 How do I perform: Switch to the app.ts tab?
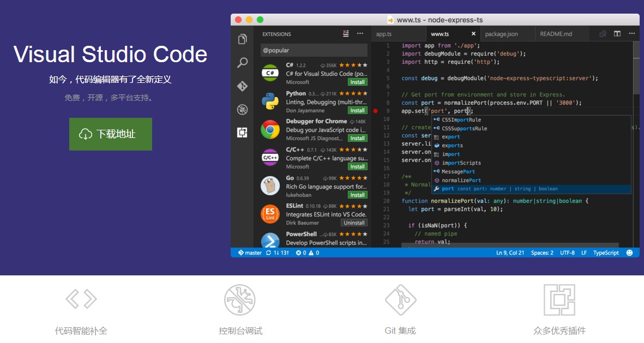tap(383, 34)
